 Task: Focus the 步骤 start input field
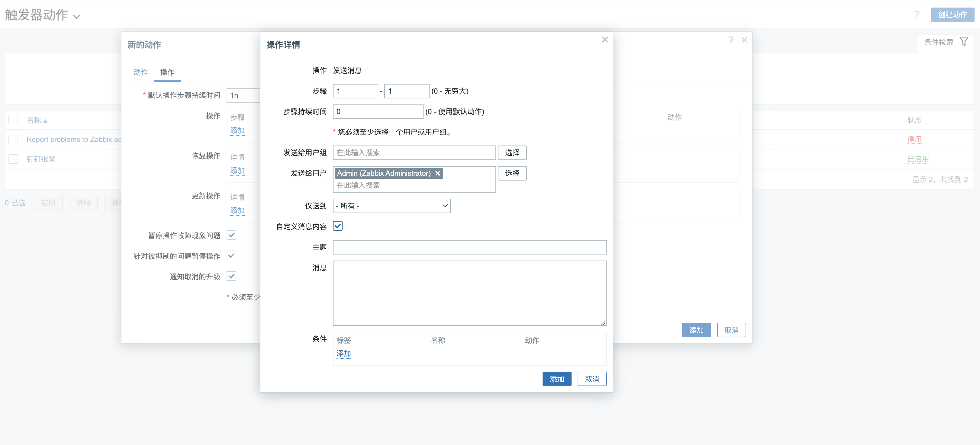[355, 91]
